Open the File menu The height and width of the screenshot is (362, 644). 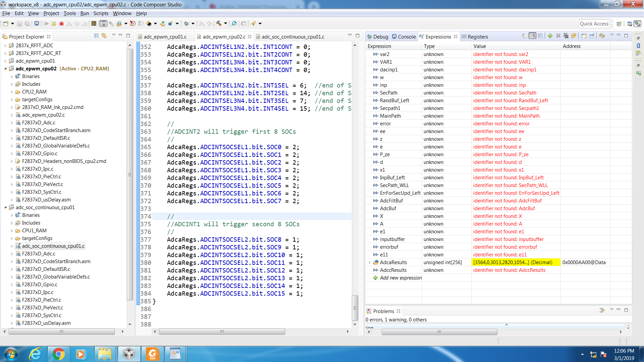(x=6, y=13)
